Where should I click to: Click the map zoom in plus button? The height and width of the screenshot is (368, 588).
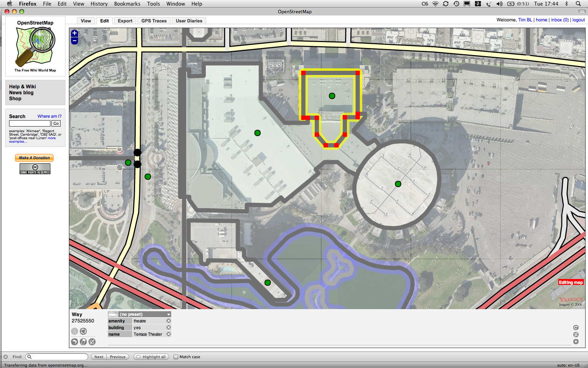click(x=75, y=33)
